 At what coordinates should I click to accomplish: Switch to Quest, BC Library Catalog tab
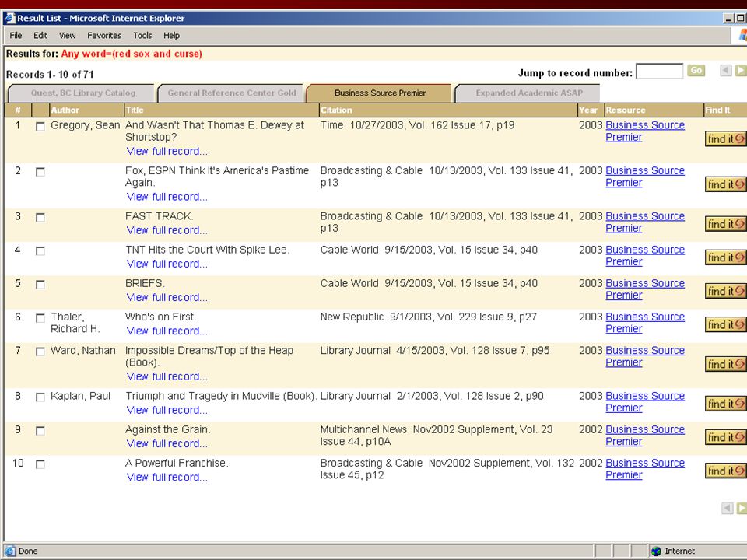pyautogui.click(x=83, y=93)
